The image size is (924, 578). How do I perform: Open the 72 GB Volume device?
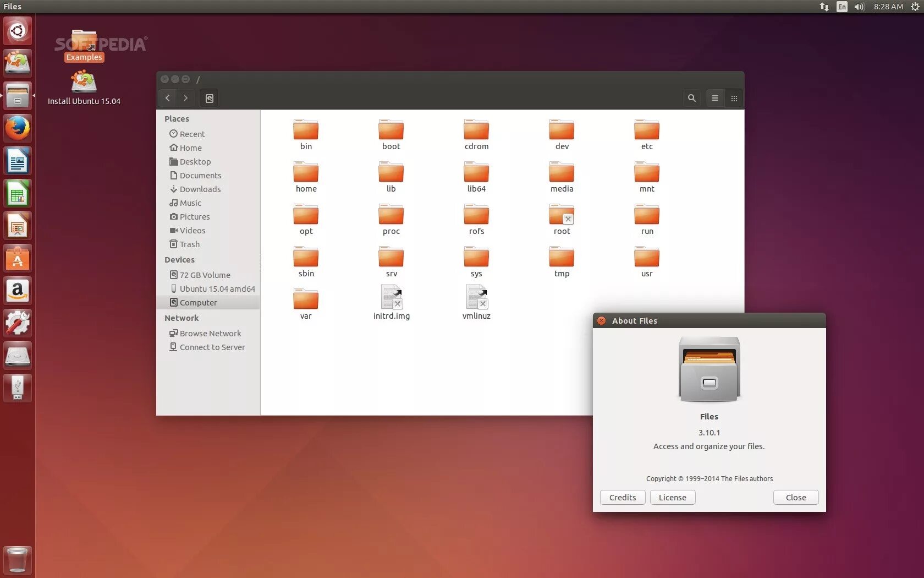[208, 275]
